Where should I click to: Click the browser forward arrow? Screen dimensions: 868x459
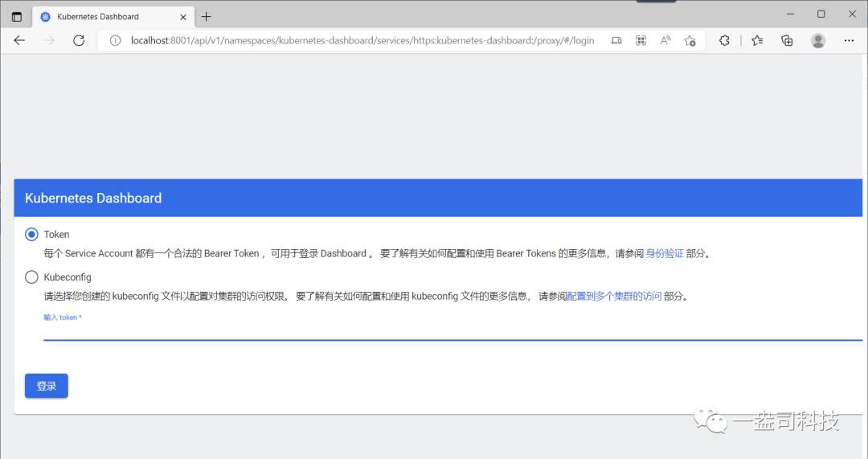click(x=49, y=40)
